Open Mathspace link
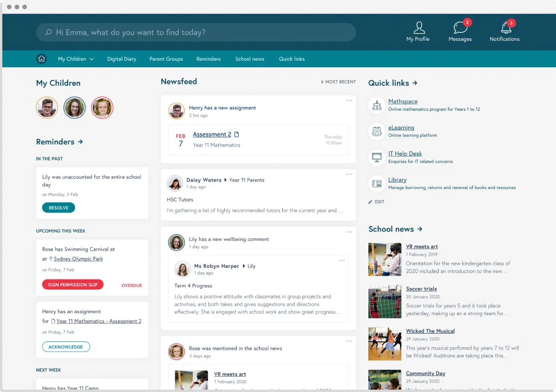This screenshot has height=392, width=556. 403,101
